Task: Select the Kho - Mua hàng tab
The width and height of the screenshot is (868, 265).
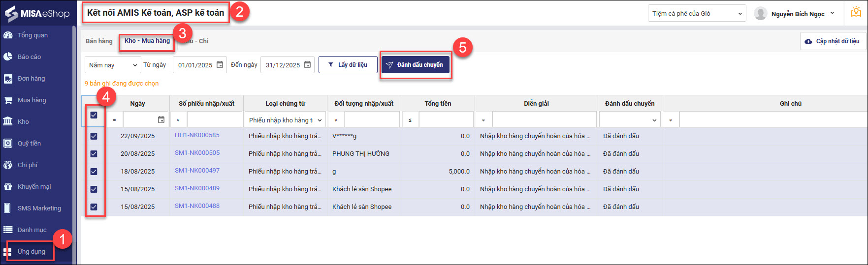Action: [x=147, y=41]
